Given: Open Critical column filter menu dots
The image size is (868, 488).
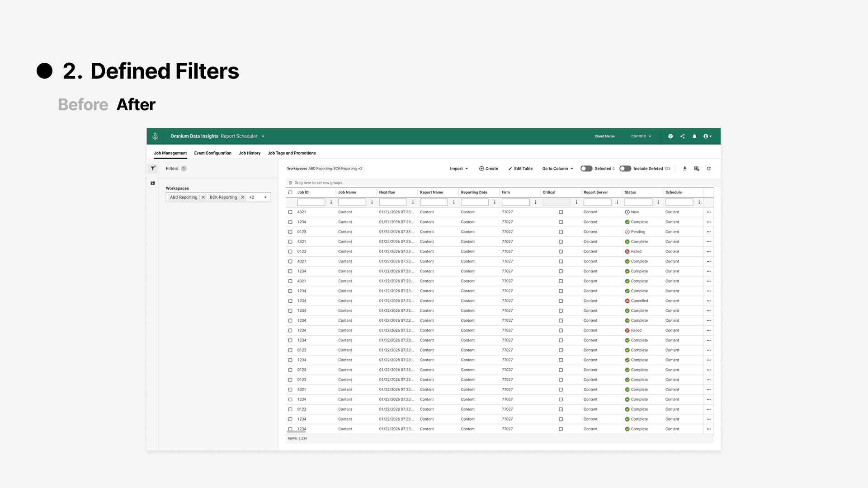Looking at the screenshot, I should 576,202.
